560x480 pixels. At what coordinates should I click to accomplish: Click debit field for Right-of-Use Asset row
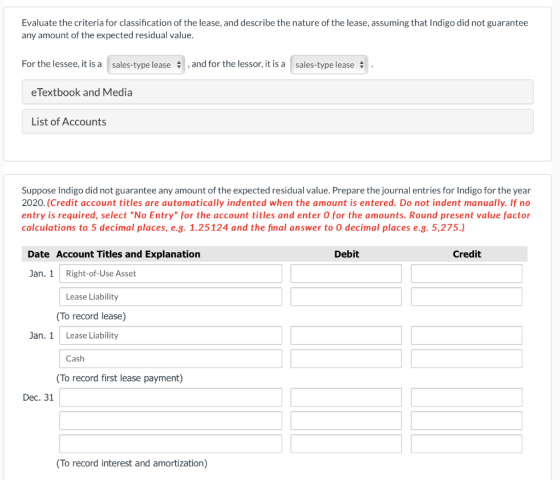[x=346, y=274]
